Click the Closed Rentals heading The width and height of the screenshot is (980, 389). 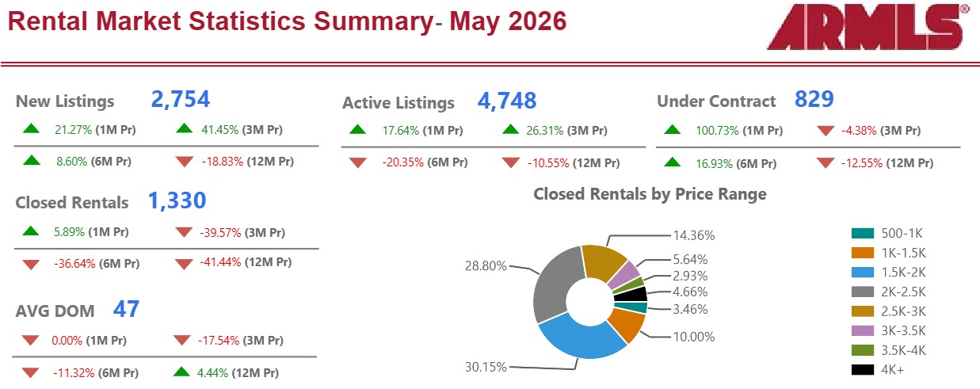pyautogui.click(x=72, y=203)
